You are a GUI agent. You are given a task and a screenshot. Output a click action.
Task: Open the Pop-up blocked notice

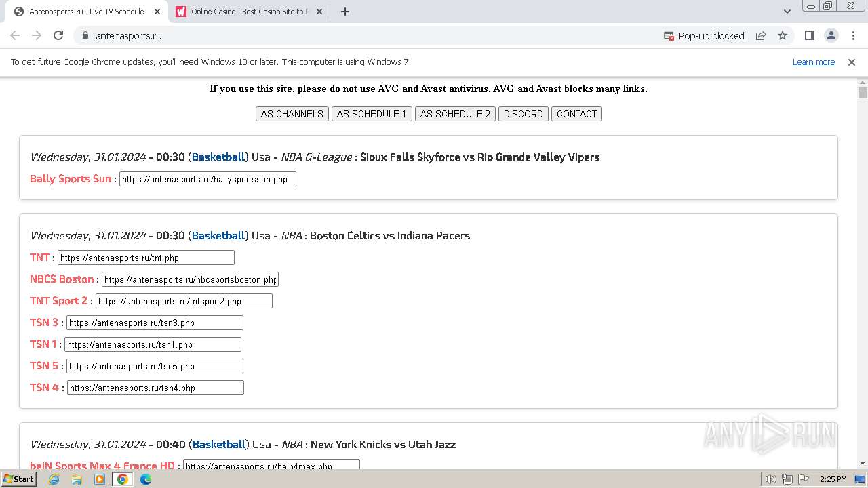coord(704,36)
